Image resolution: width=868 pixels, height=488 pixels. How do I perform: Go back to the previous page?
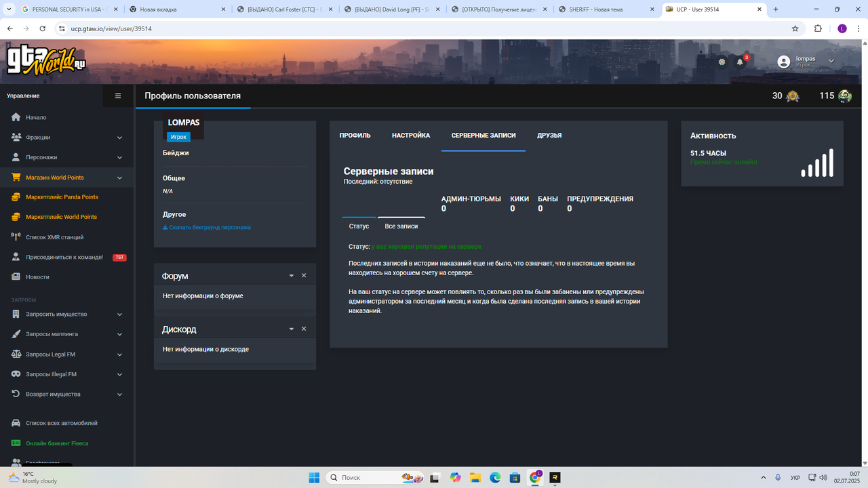(10, 28)
